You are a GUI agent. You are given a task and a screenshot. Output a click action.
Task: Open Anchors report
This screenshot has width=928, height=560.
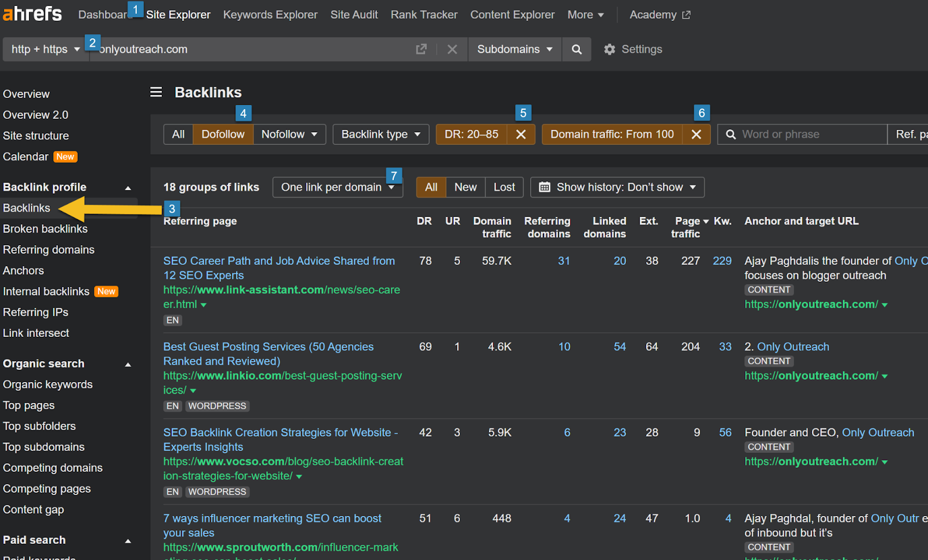click(23, 271)
